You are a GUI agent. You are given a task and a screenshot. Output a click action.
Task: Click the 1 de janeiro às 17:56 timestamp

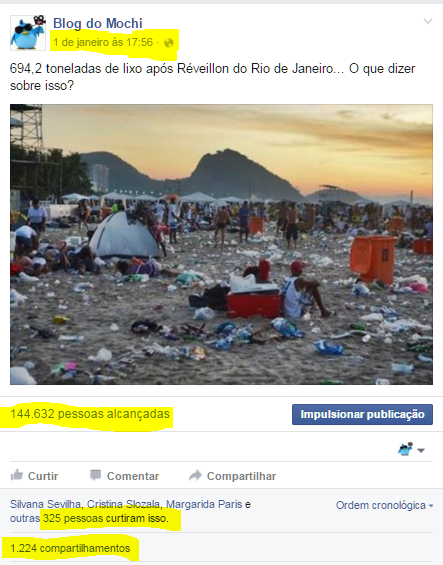tap(103, 42)
